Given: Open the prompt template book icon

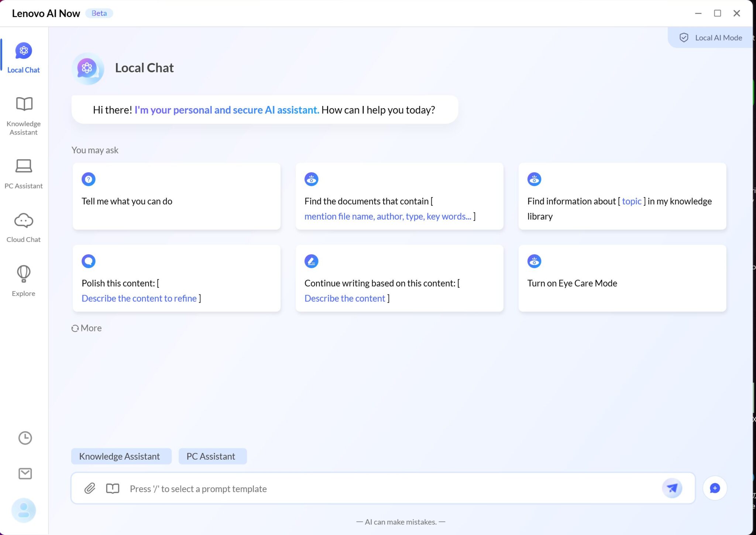Looking at the screenshot, I should pyautogui.click(x=113, y=488).
